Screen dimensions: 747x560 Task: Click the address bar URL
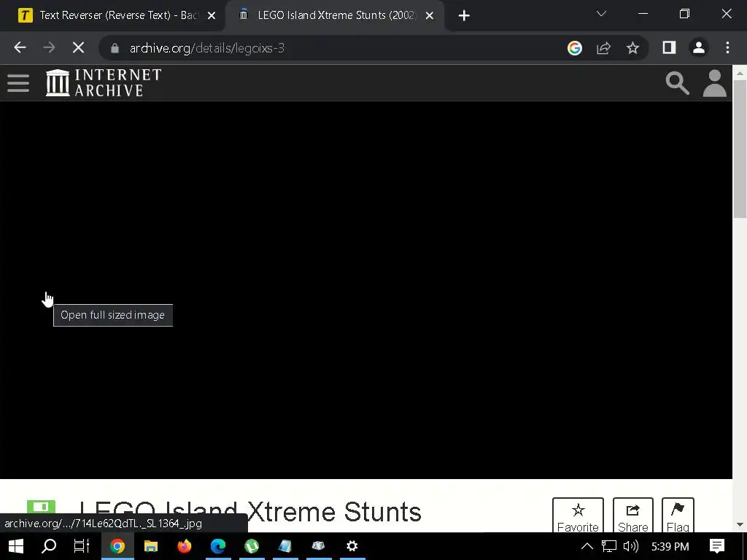pyautogui.click(x=206, y=48)
